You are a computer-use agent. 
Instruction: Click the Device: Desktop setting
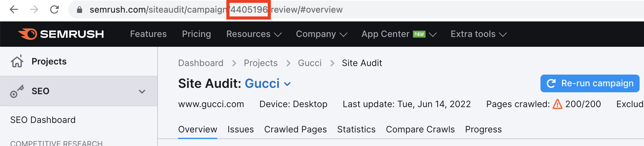[x=293, y=104]
